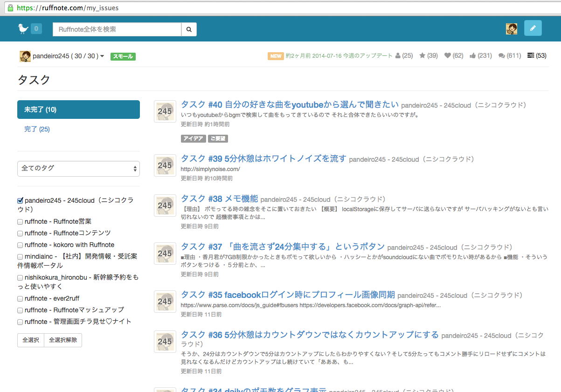Check the ruffnote - Ruffnote営業 checkbox

point(20,222)
